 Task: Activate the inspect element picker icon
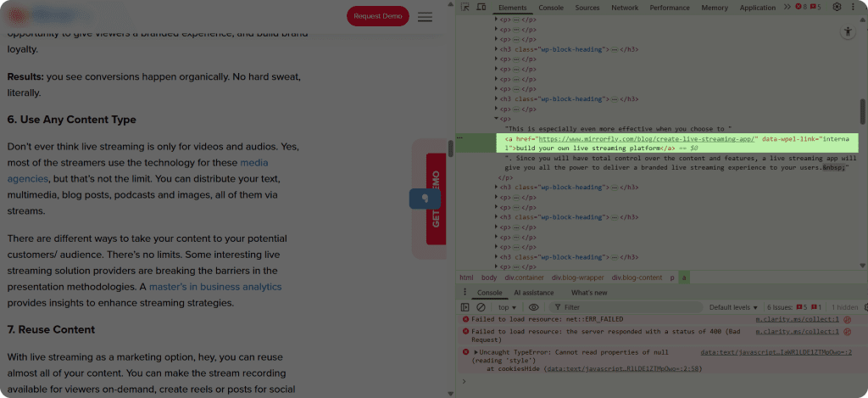tap(465, 7)
